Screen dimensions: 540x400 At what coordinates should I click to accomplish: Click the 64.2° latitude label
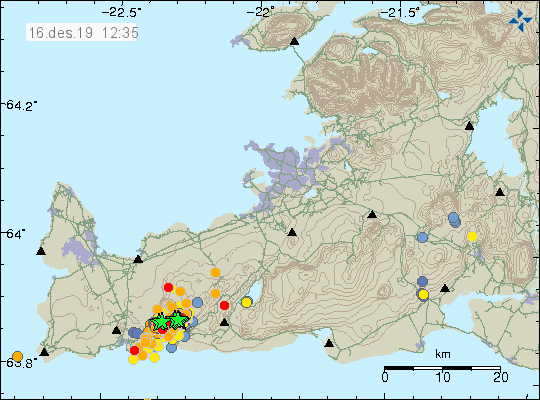pos(20,105)
